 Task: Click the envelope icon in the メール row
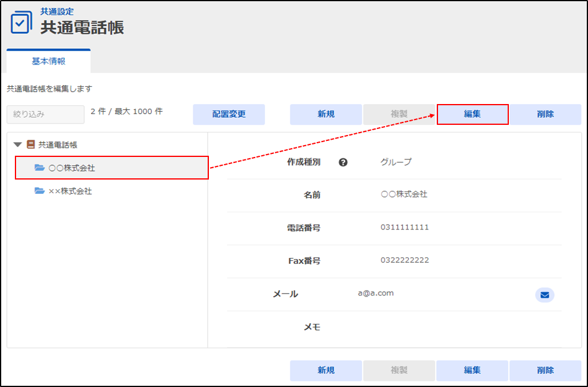pos(544,295)
